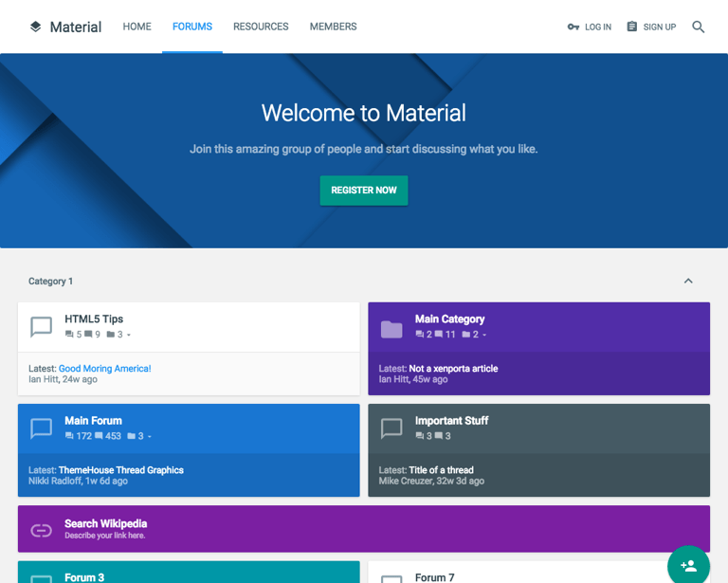The width and height of the screenshot is (728, 583).
Task: Click the Log In link
Action: point(590,27)
